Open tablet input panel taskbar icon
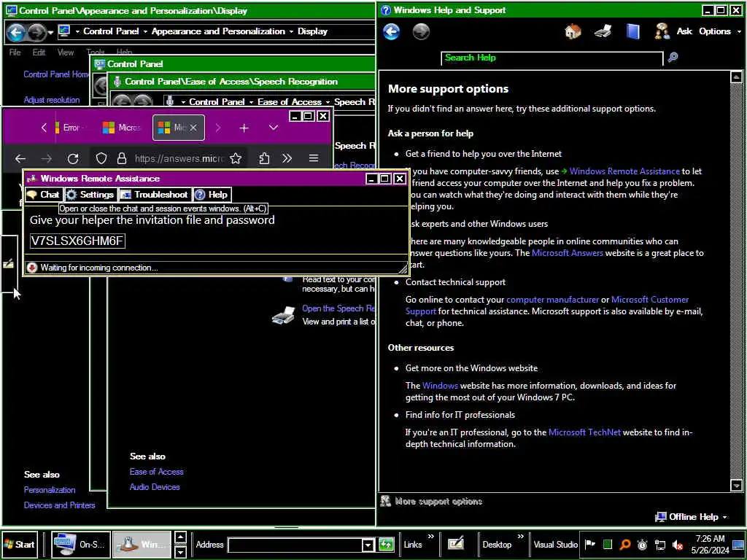Image resolution: width=747 pixels, height=560 pixels. point(455,544)
